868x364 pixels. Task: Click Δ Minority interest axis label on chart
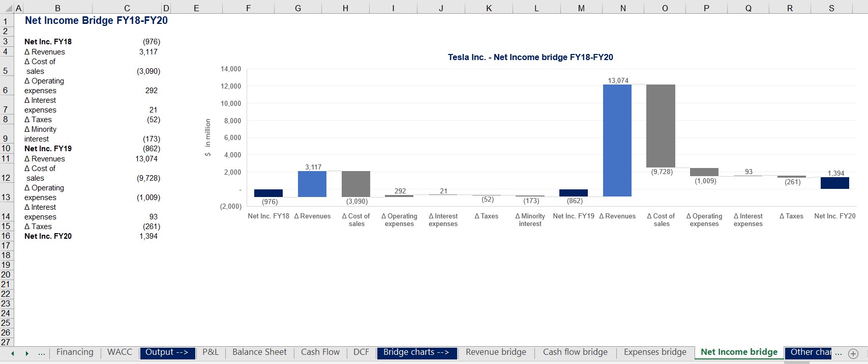coord(530,220)
